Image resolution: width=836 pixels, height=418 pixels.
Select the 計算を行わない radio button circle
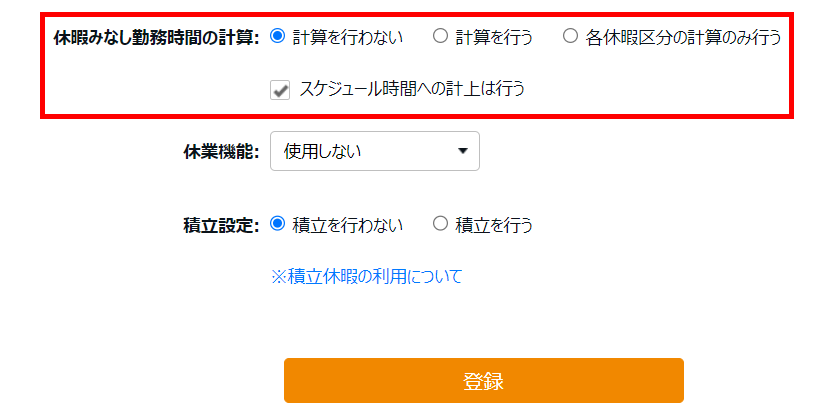[278, 37]
